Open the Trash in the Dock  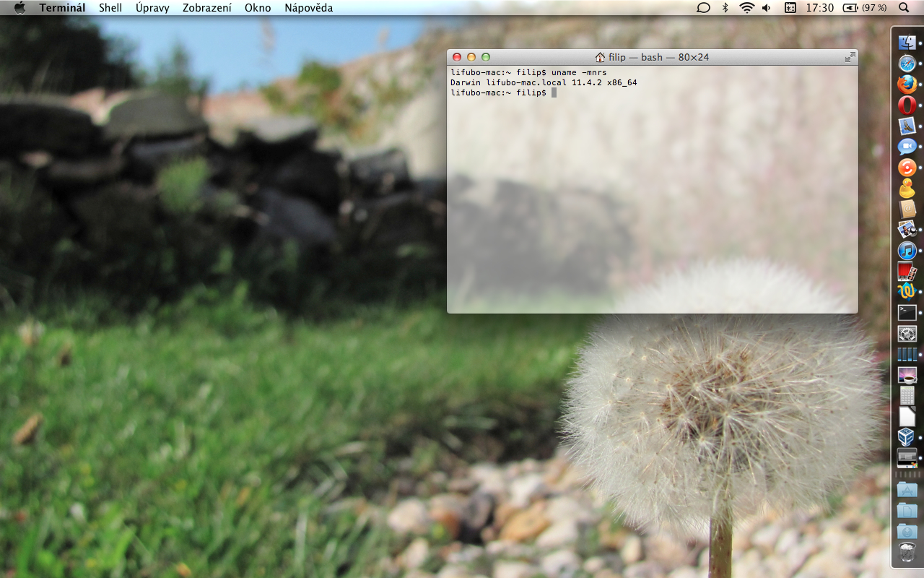click(x=907, y=553)
